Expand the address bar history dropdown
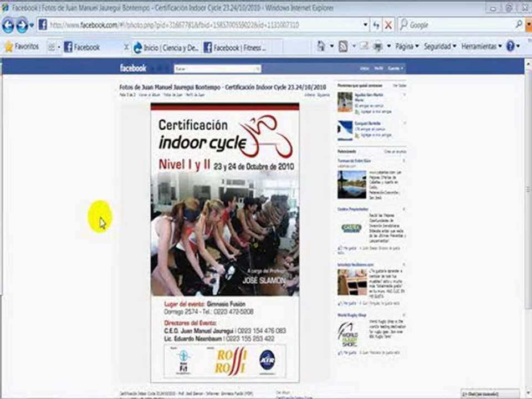The image size is (532, 399). pos(365,25)
